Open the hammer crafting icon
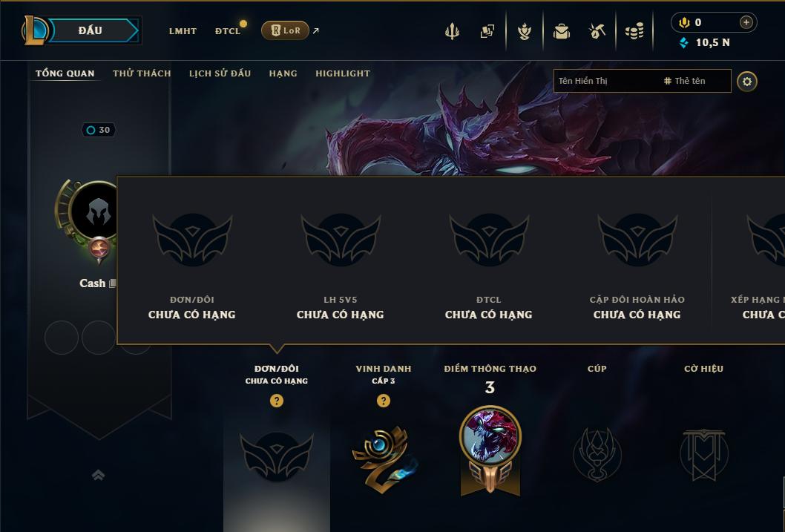Viewport: 785px width, 532px height. coord(597,31)
